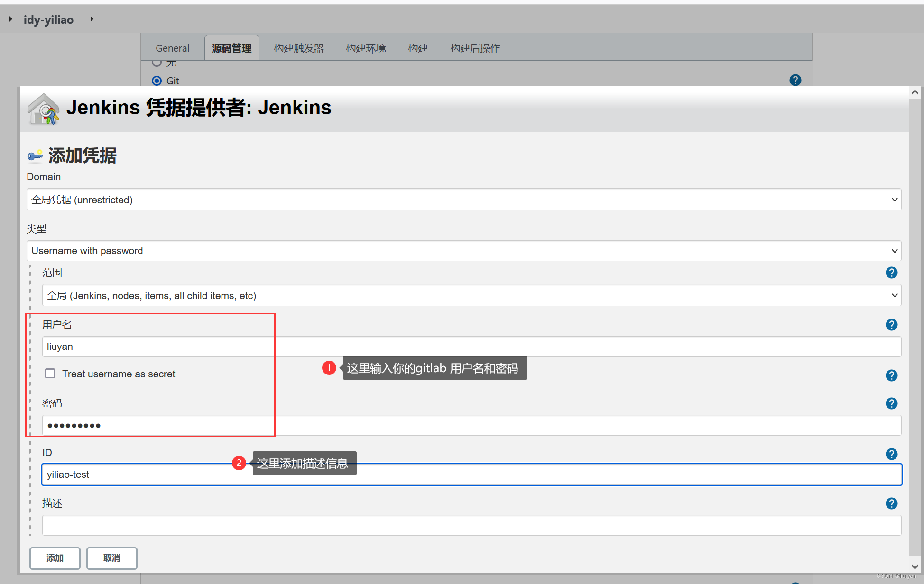924x584 pixels.
Task: Click the Jenkins credentials provider house icon
Action: 44,109
